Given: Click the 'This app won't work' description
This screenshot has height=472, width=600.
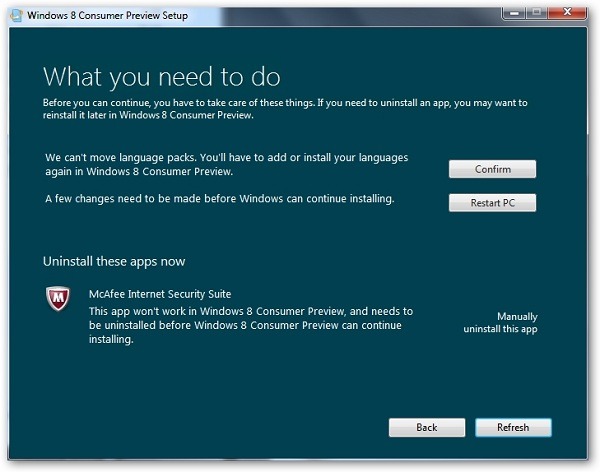Looking at the screenshot, I should (x=251, y=325).
